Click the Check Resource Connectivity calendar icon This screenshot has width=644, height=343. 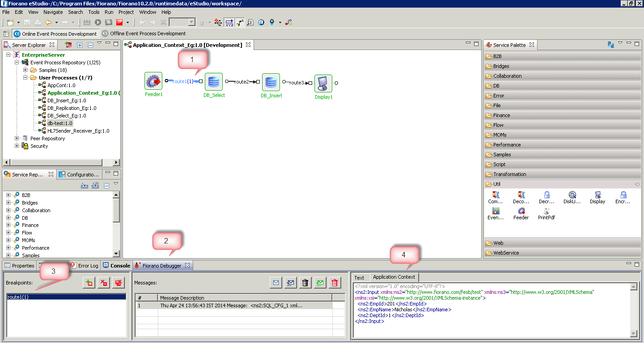tap(87, 22)
